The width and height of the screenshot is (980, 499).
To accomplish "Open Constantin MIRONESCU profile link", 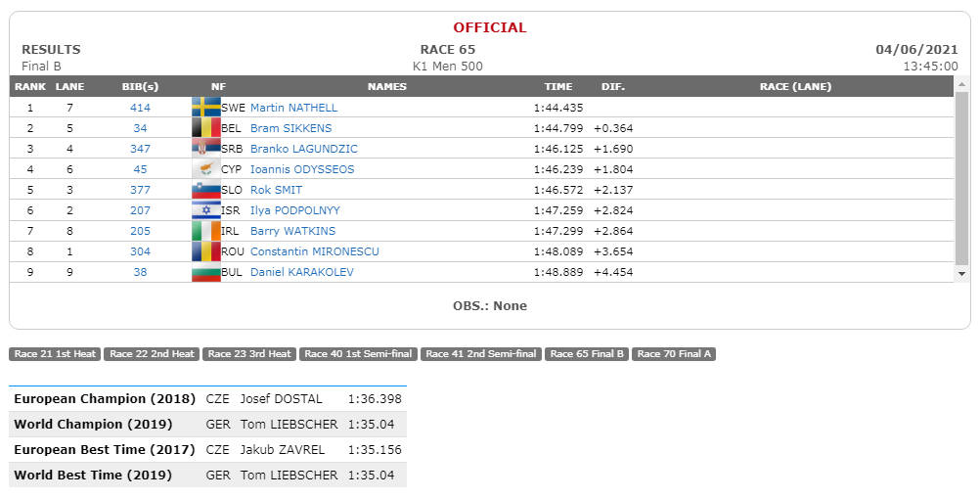I will [x=314, y=251].
